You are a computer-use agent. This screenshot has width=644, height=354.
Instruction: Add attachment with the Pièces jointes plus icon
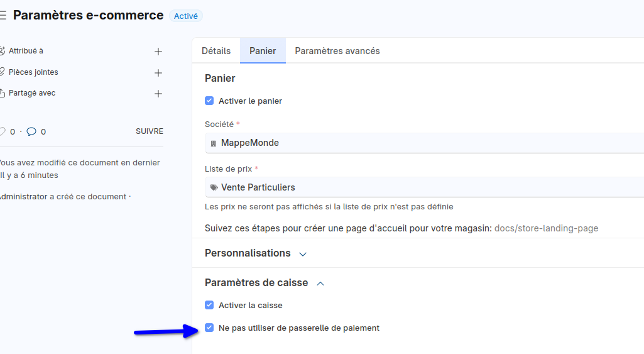[x=158, y=73]
